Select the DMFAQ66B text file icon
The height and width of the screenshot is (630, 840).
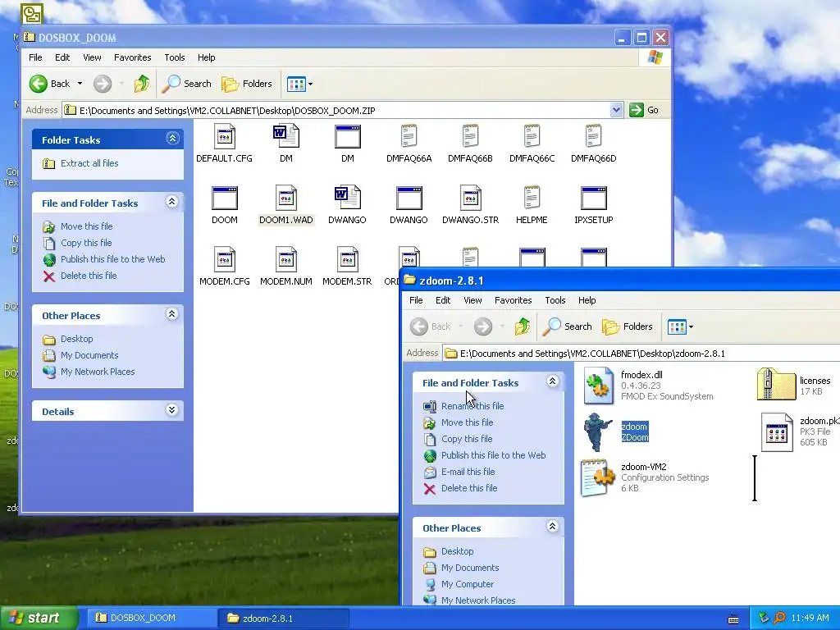click(x=470, y=136)
